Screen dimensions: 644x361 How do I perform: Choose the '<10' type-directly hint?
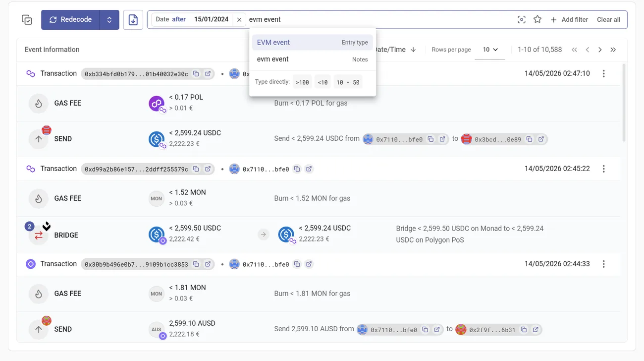click(x=322, y=82)
